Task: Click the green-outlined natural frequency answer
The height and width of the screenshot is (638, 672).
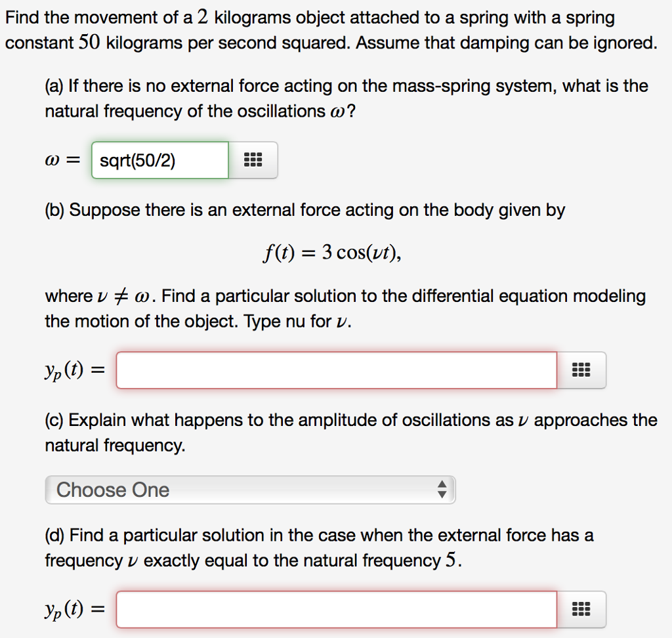Action: [159, 160]
